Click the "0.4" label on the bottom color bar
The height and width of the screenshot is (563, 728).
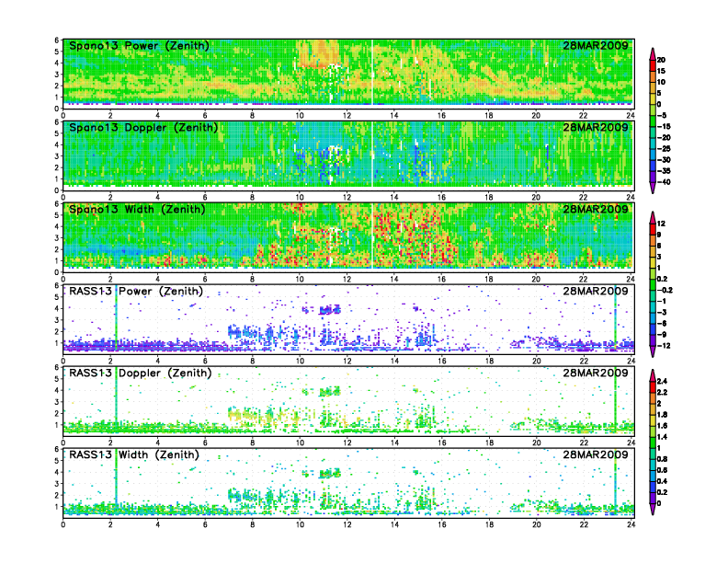click(663, 481)
